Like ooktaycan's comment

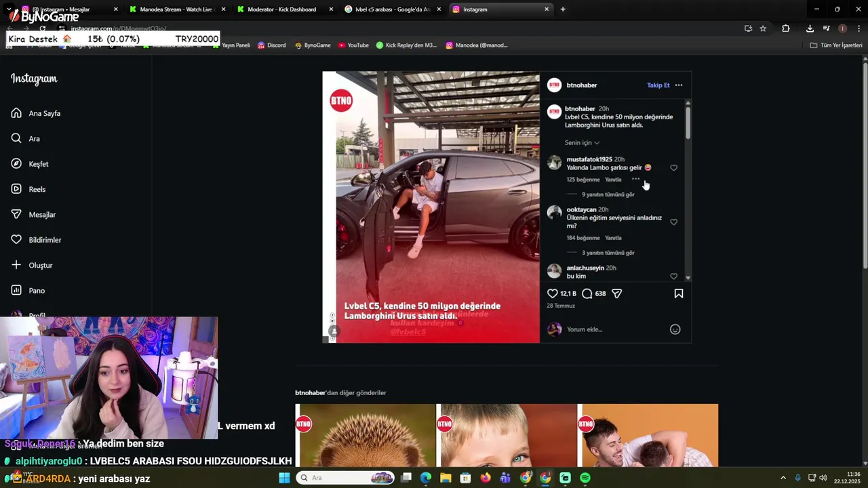[673, 222]
